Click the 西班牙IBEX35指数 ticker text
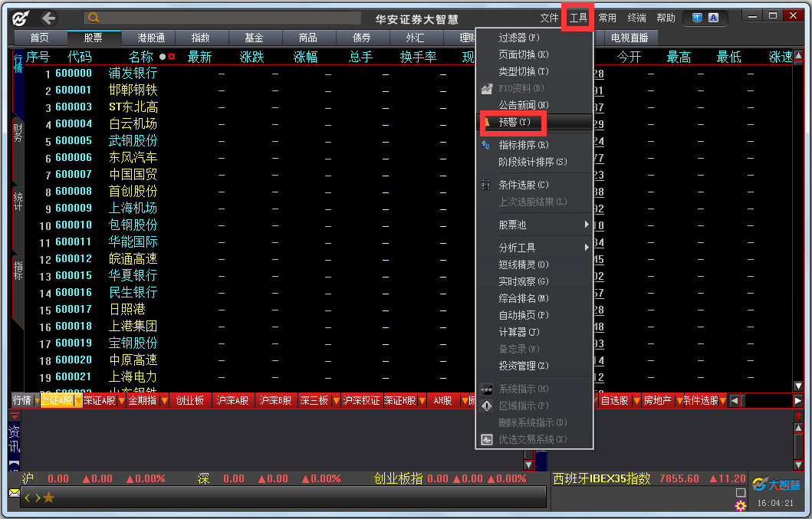The height and width of the screenshot is (519, 812). click(x=602, y=478)
